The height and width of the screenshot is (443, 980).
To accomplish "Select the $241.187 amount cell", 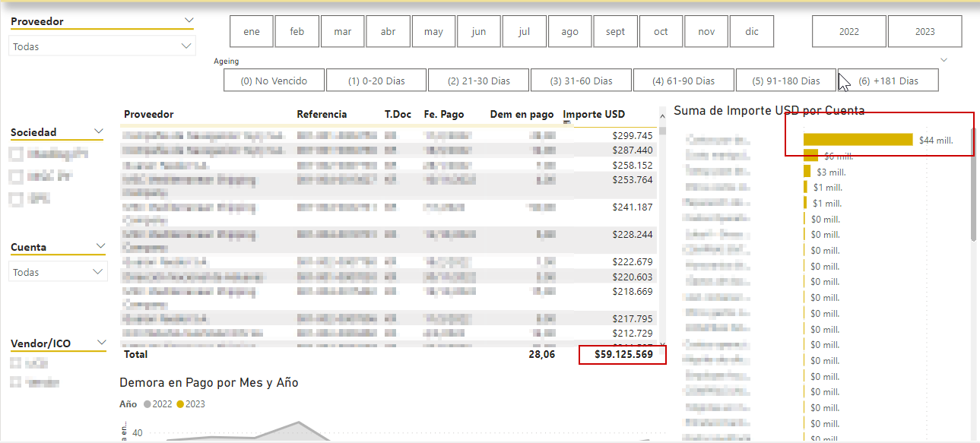I will tap(633, 207).
